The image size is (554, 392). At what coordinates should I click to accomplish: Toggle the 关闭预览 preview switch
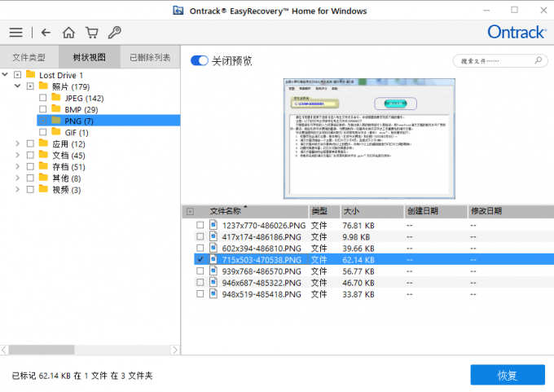pyautogui.click(x=199, y=61)
